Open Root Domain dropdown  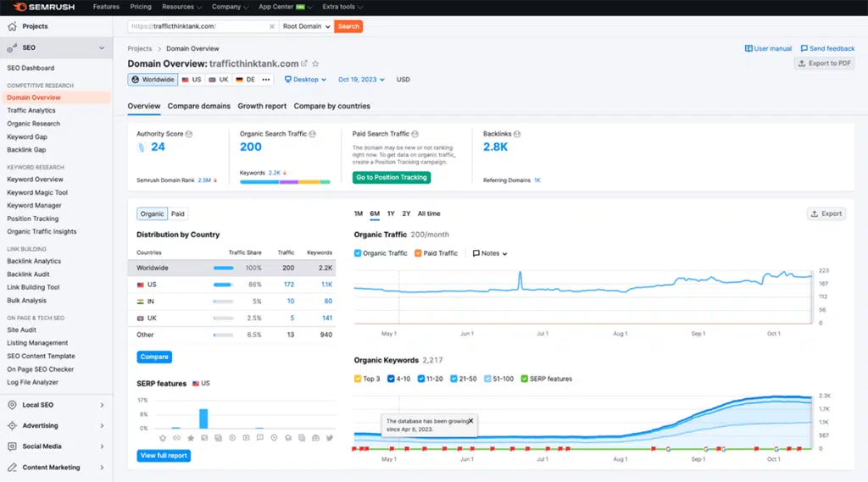pos(306,26)
